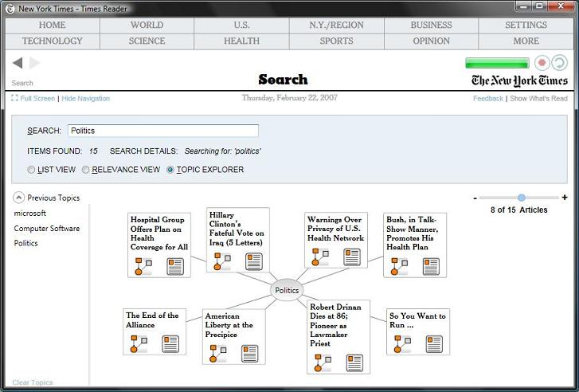Explore topics icon on So You Want to Run card

[x=402, y=344]
